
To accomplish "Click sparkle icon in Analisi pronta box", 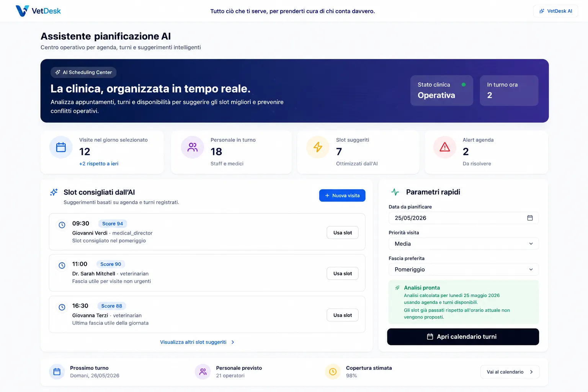I will tap(397, 288).
